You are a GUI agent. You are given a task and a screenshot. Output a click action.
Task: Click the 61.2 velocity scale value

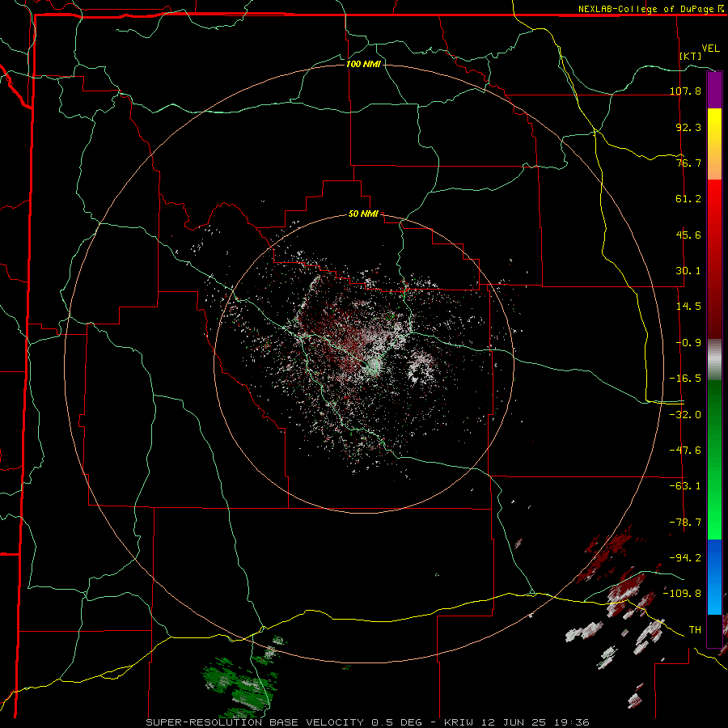688,199
